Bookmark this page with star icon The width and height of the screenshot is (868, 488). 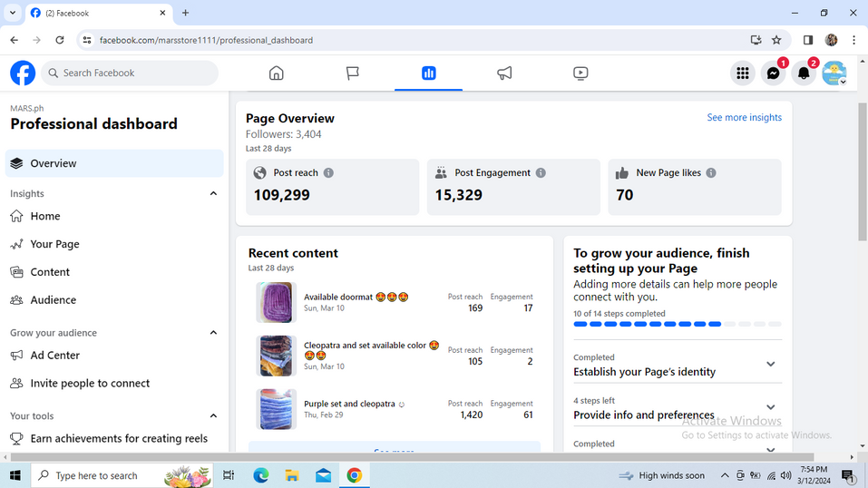coord(776,40)
